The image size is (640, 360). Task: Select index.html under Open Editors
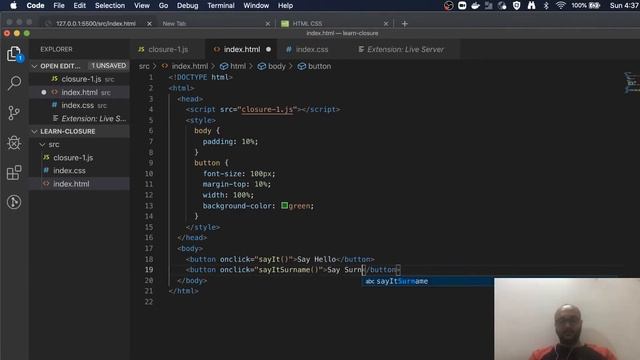(x=79, y=92)
